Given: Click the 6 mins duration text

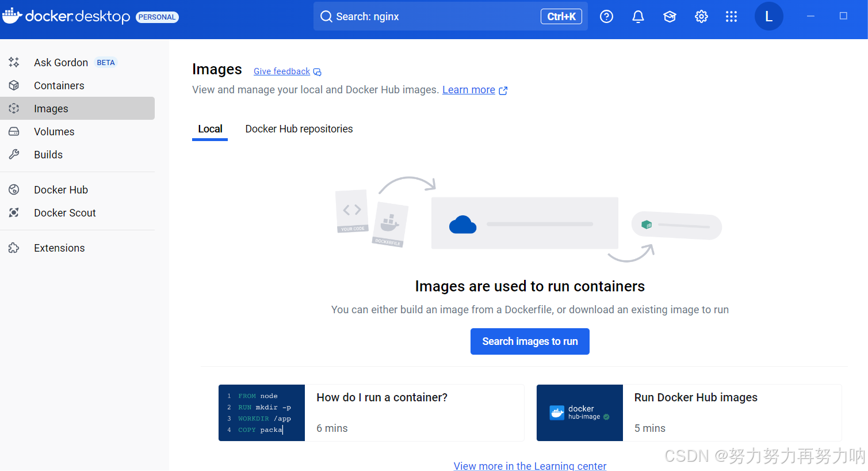Looking at the screenshot, I should coord(332,428).
